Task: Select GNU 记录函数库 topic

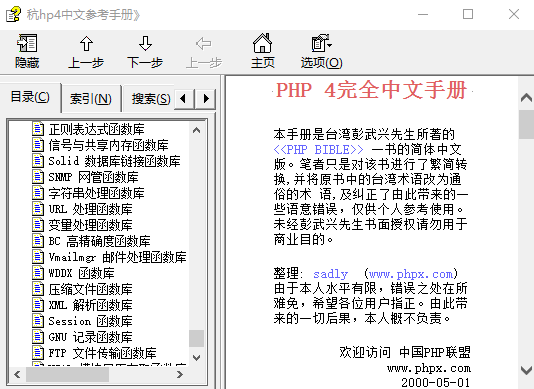Action: [x=90, y=338]
